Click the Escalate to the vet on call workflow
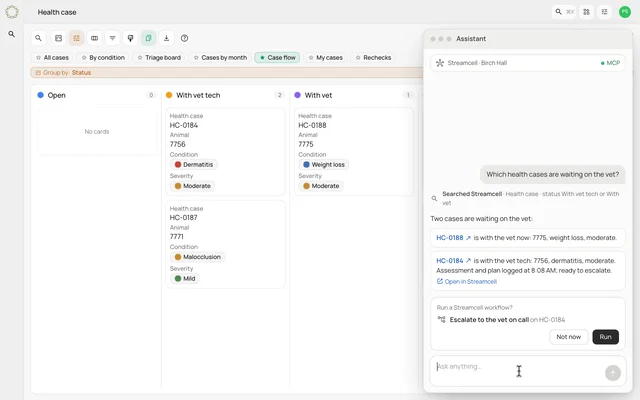The width and height of the screenshot is (640, 400). [x=489, y=320]
